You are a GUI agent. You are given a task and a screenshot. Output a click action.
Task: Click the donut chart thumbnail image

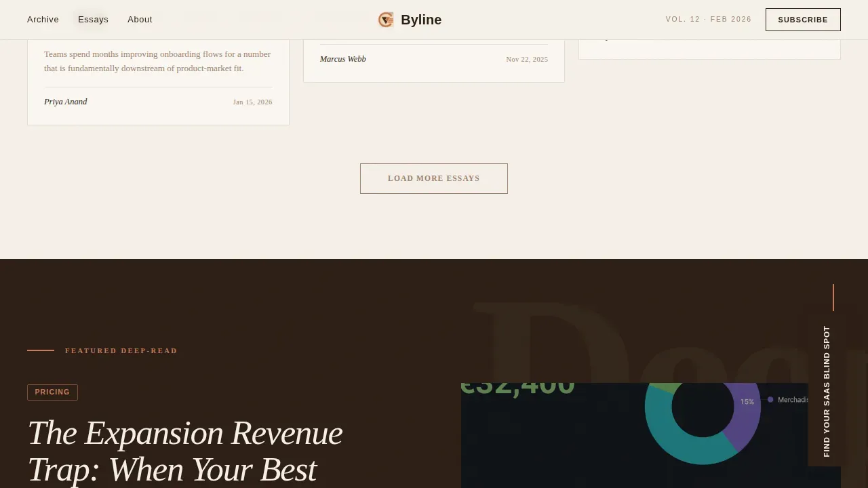651,435
